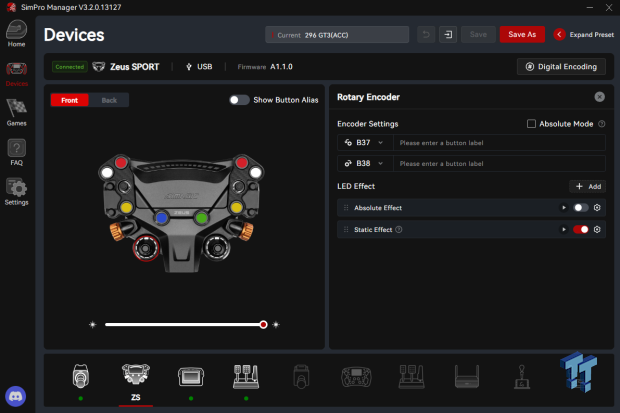The width and height of the screenshot is (620, 413).
Task: Select the greyed-out formula wheel icon
Action: pos(356,377)
